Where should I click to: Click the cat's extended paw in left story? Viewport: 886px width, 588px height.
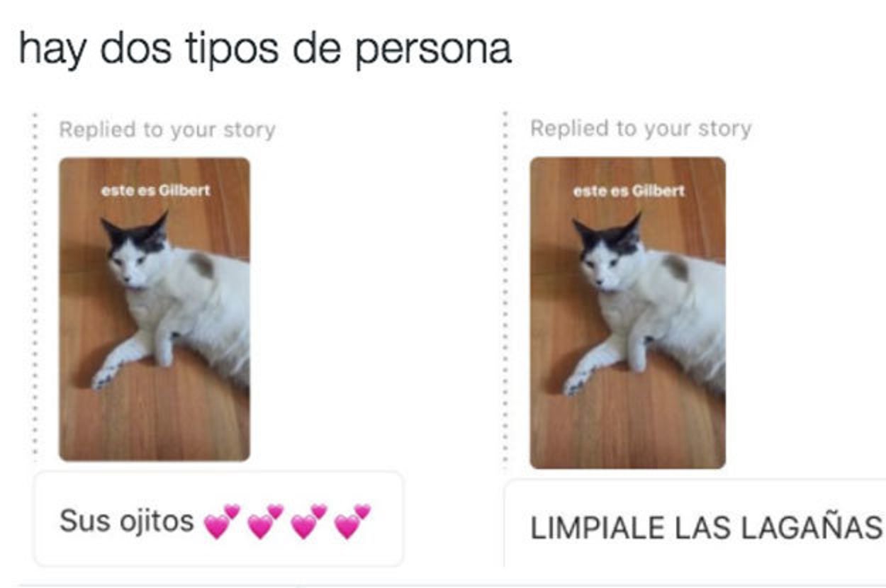tap(106, 376)
